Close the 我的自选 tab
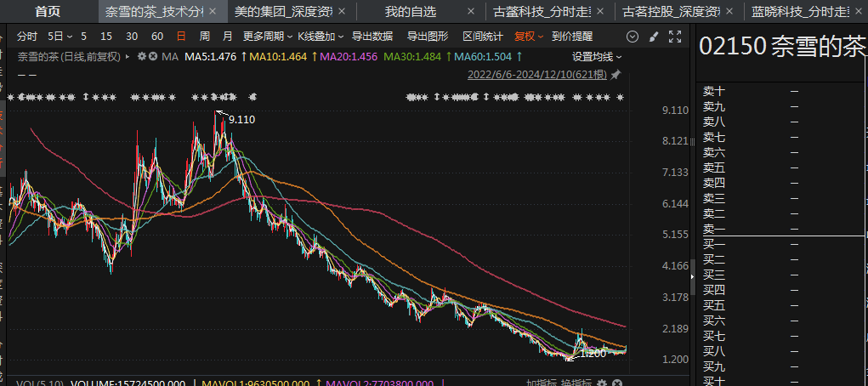 (470, 11)
